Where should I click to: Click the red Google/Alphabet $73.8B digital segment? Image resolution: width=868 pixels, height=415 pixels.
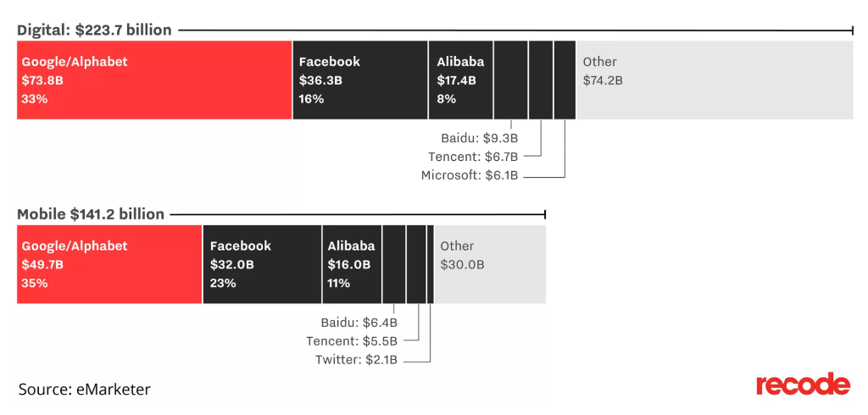point(154,80)
